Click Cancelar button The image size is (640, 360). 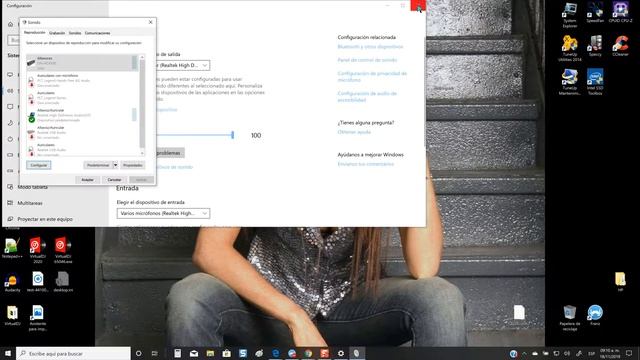(114, 180)
